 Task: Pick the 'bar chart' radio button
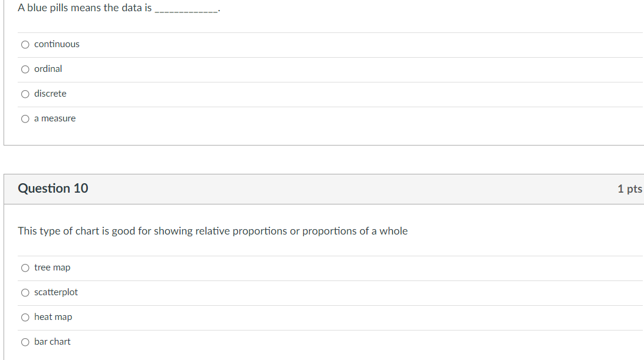click(x=25, y=342)
